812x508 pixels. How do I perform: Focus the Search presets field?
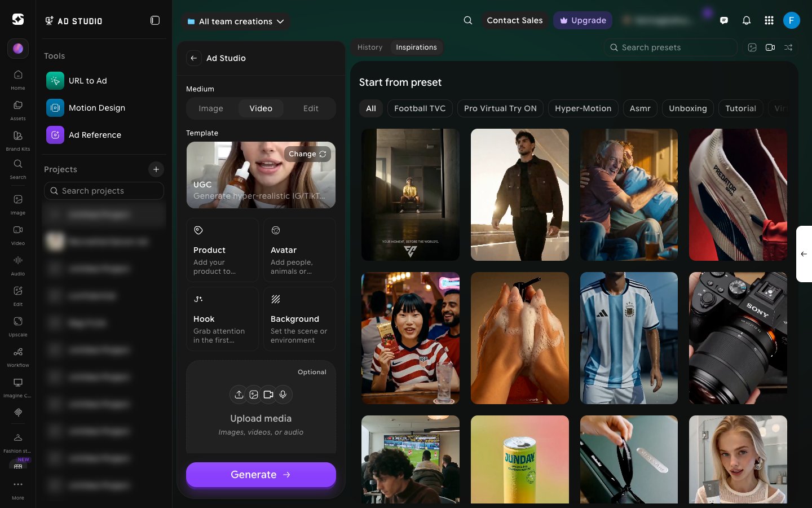[x=670, y=47]
